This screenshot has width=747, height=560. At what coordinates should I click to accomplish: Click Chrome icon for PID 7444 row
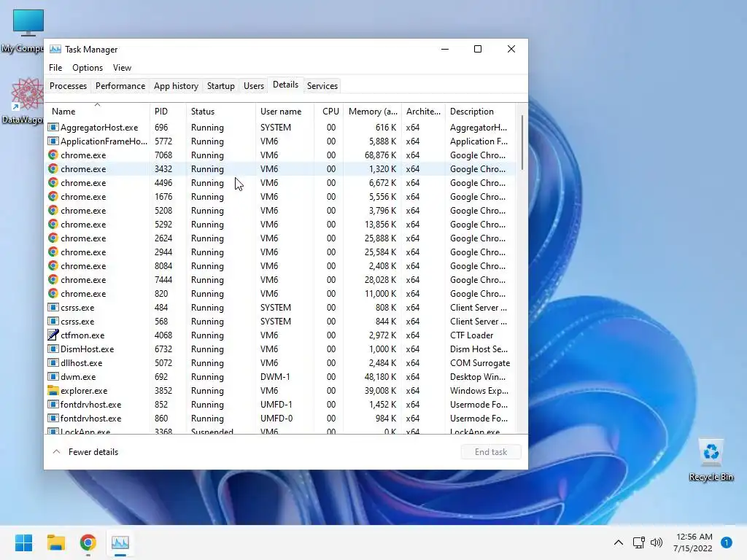click(53, 279)
